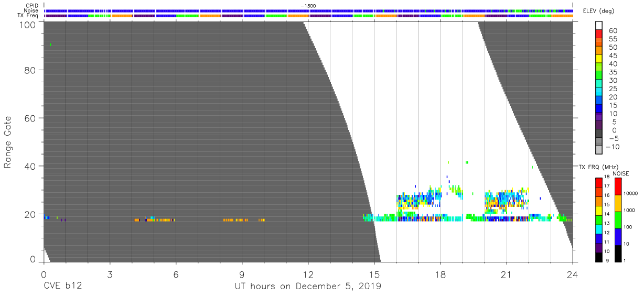Click the '60' value on ELEV colorbar
Screen dimensions: 644x297
pyautogui.click(x=612, y=31)
